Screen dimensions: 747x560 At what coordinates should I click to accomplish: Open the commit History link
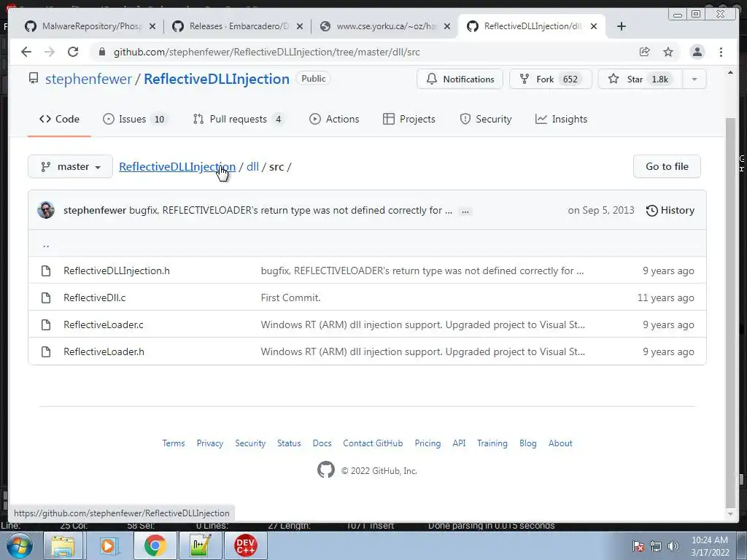(670, 210)
